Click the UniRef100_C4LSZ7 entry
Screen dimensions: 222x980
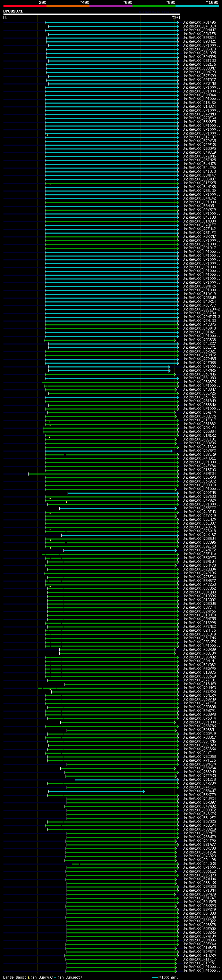tap(199, 343)
